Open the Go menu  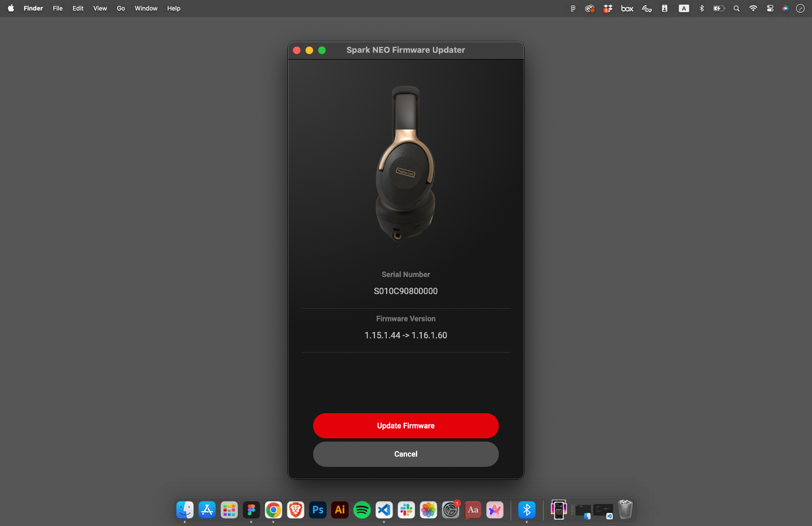[x=121, y=8]
